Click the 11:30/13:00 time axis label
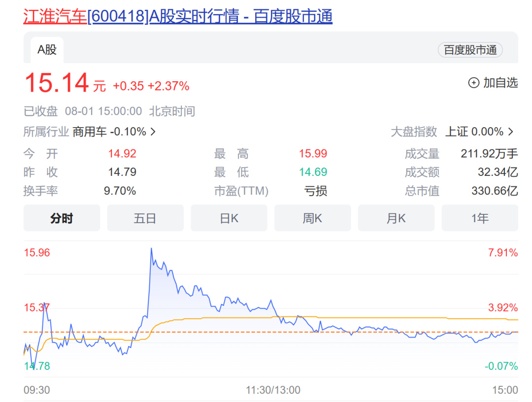532x402 pixels. coord(273,390)
